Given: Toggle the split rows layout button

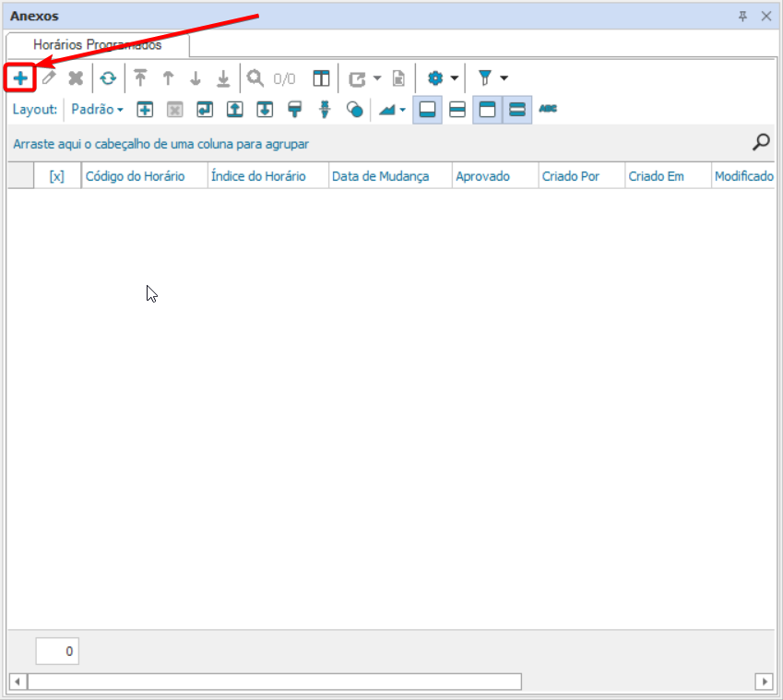Looking at the screenshot, I should pyautogui.click(x=457, y=110).
